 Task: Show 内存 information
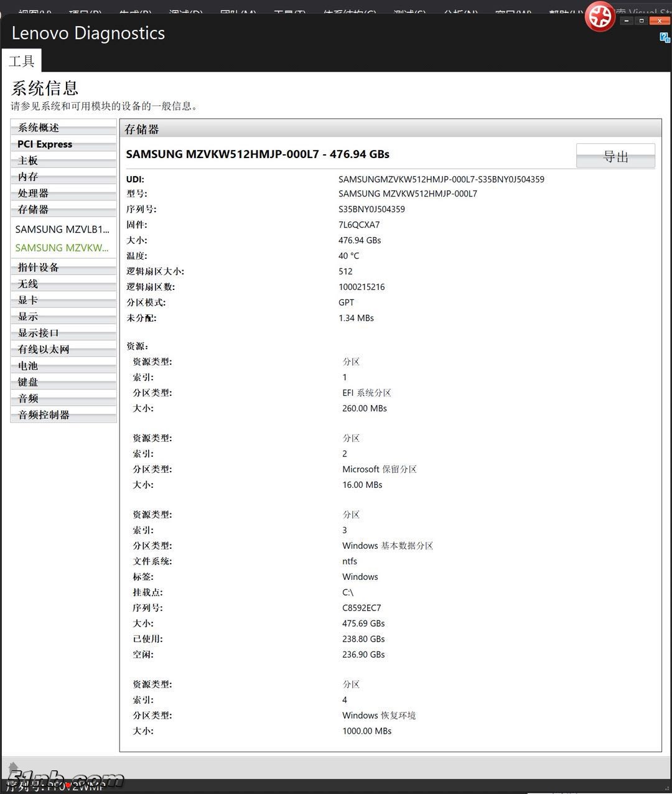pos(63,177)
